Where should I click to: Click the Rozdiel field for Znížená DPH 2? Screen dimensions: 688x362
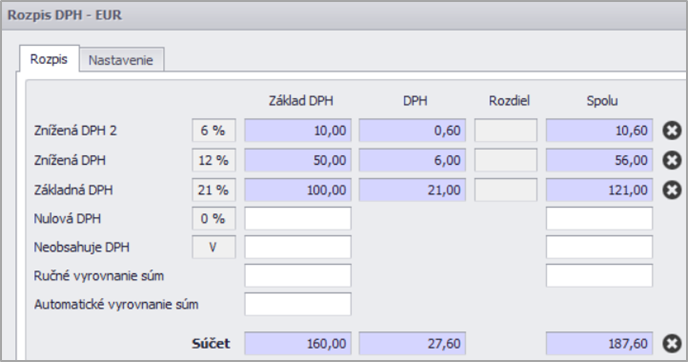click(505, 130)
